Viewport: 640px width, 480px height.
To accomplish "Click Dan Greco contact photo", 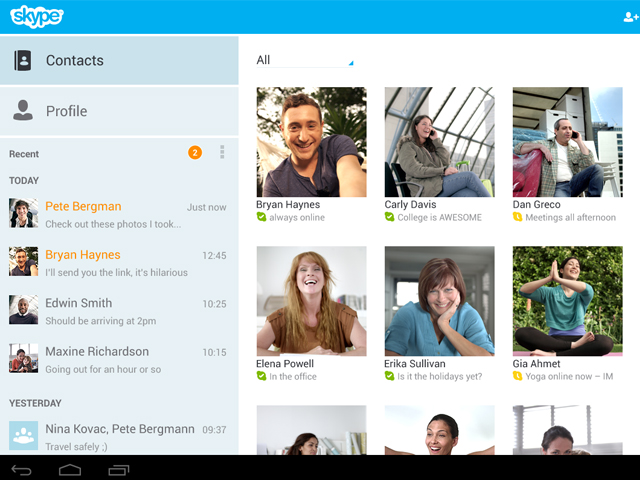I will click(x=568, y=142).
